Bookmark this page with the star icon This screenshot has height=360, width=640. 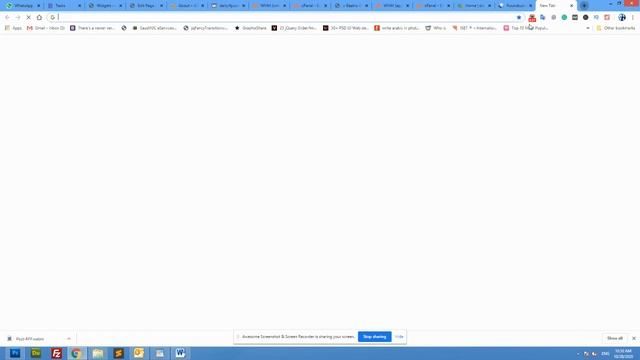519,18
